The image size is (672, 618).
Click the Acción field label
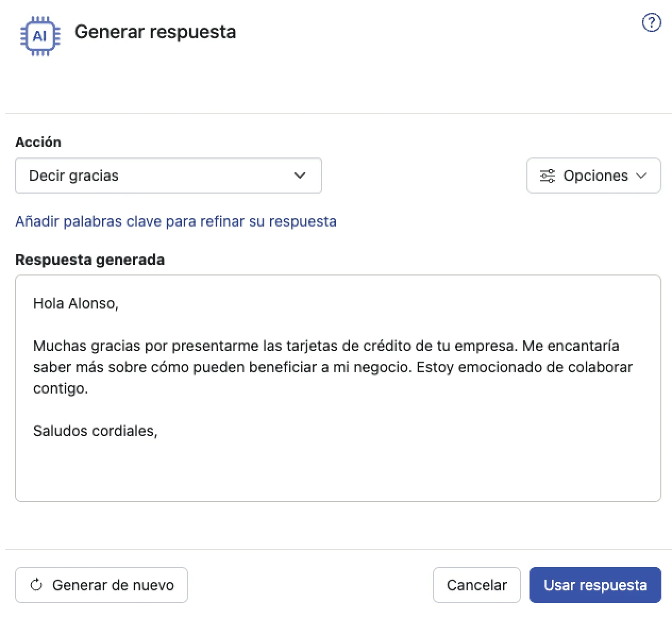(x=38, y=141)
